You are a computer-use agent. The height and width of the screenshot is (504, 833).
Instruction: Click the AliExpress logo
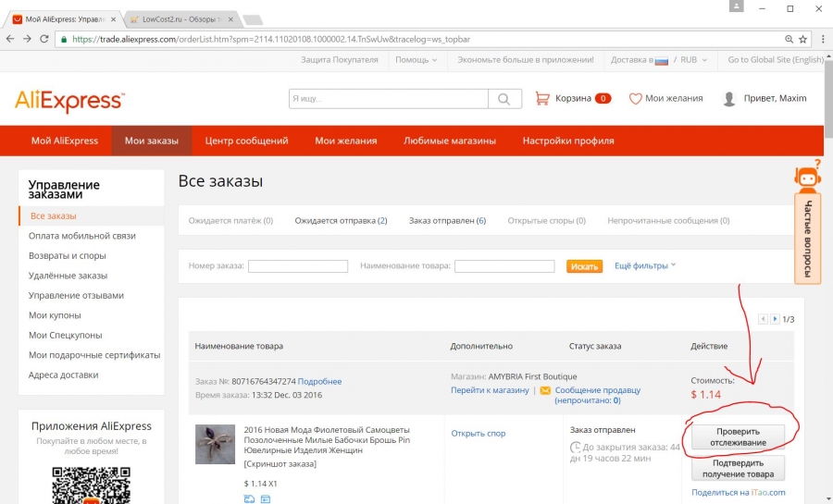pos(69,100)
